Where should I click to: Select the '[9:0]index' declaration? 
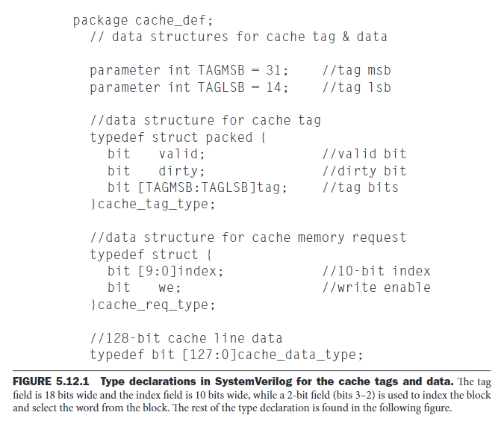[177, 271]
